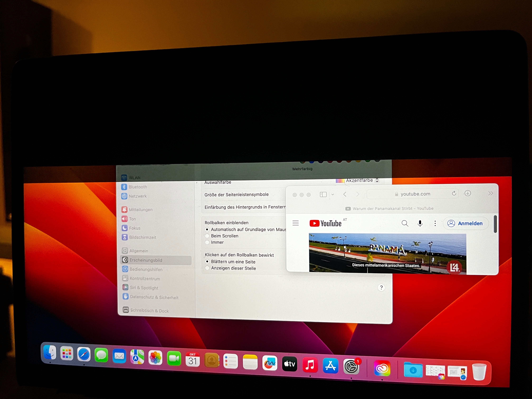Select the Immer scrollbar option
Image resolution: width=532 pixels, height=399 pixels.
click(207, 242)
